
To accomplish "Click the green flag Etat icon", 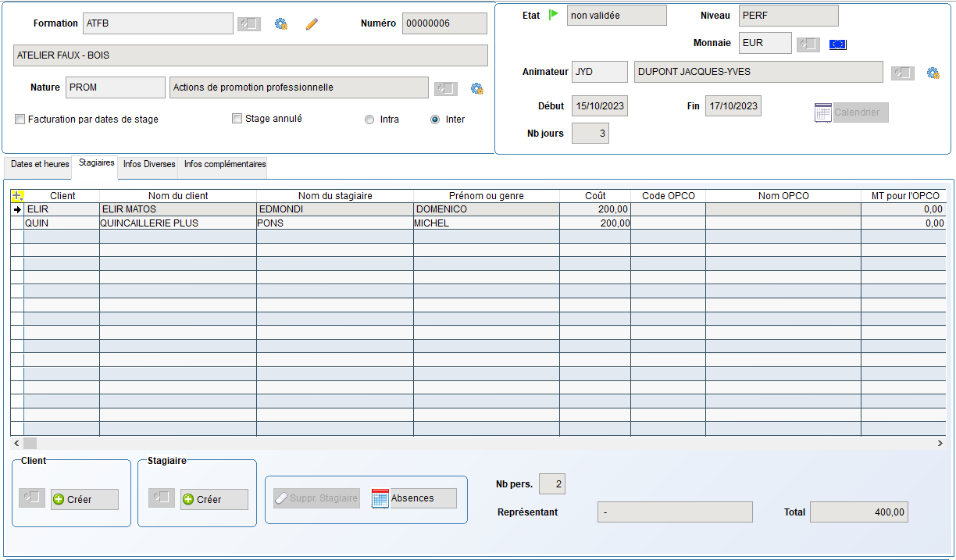I will [554, 15].
